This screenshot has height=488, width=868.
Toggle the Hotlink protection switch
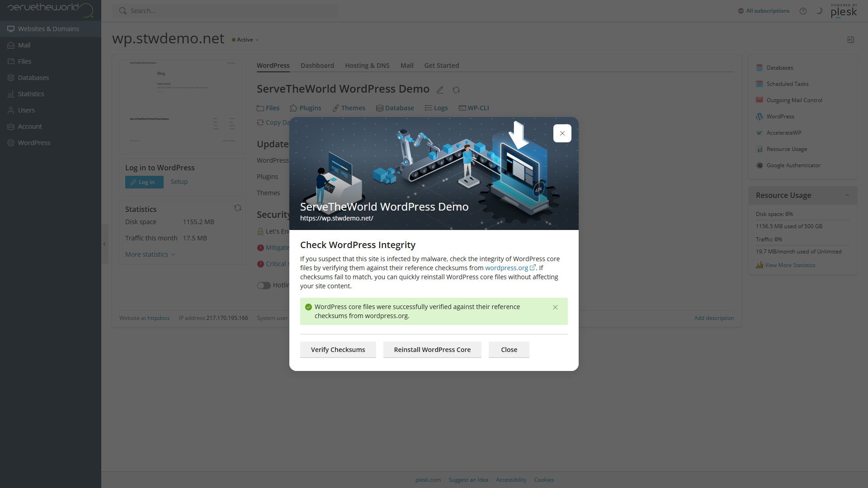coord(264,286)
